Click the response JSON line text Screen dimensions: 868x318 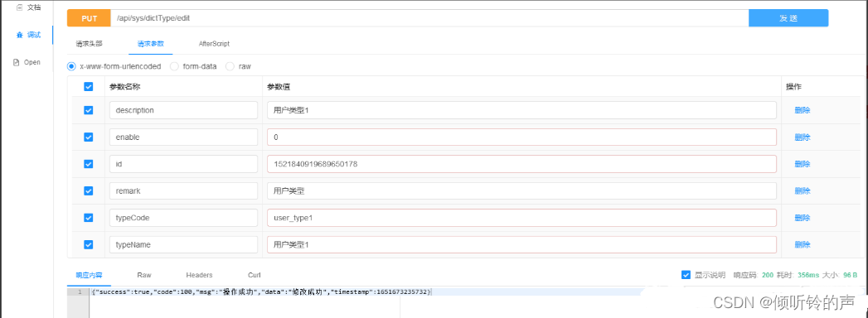coord(261,291)
